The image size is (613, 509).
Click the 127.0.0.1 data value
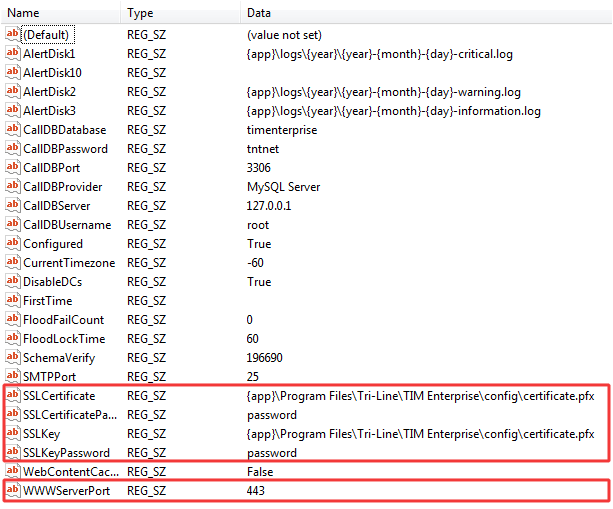click(269, 206)
